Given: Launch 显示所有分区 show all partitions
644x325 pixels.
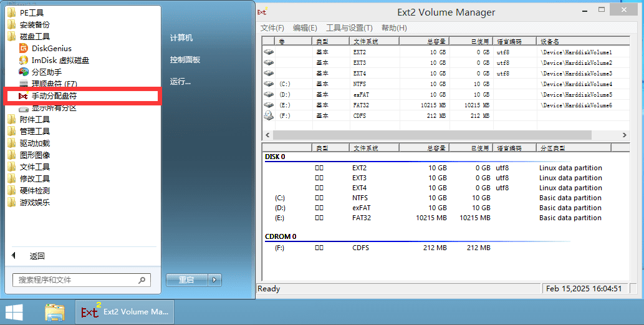Looking at the screenshot, I should coord(47,108).
